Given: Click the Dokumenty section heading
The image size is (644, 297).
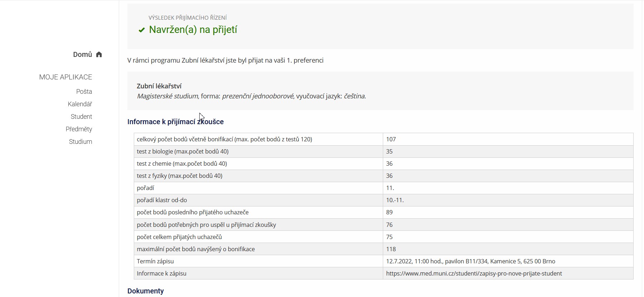Looking at the screenshot, I should coord(145,291).
